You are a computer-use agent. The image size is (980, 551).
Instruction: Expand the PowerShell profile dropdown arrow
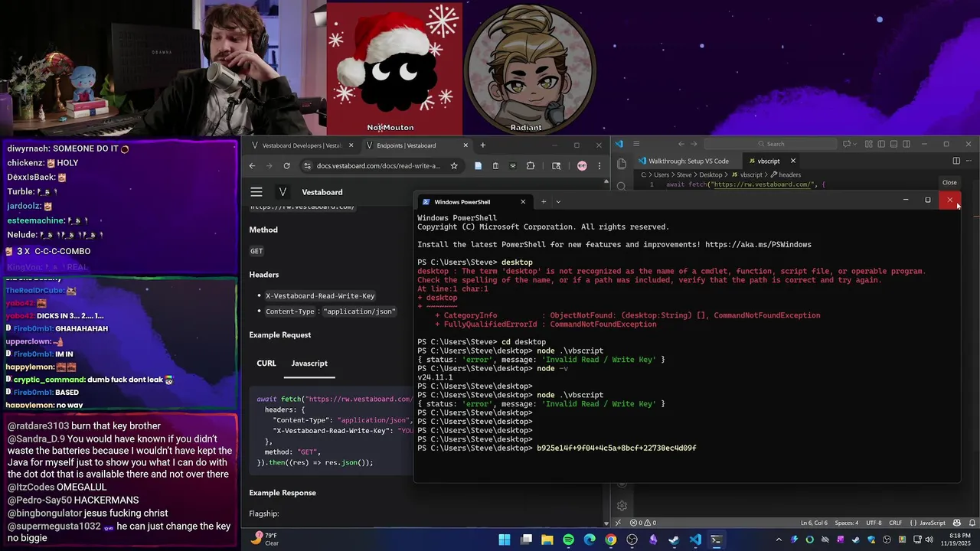coord(558,202)
